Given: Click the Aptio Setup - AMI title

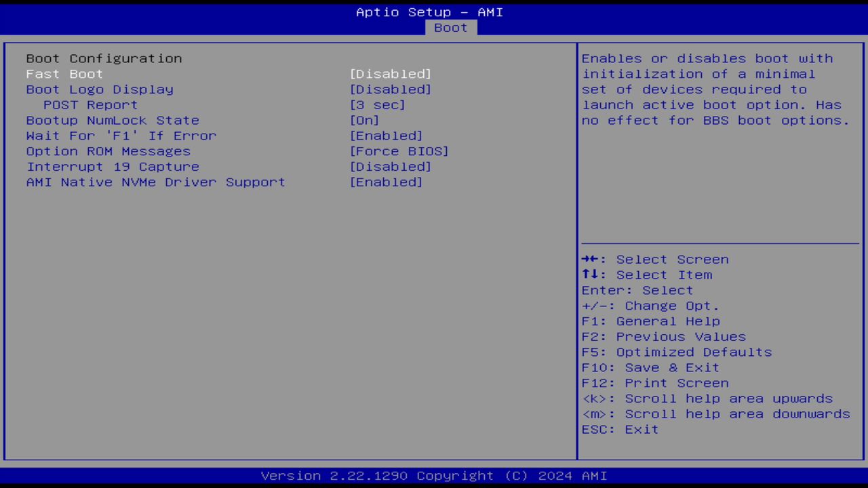Looking at the screenshot, I should click(x=430, y=12).
